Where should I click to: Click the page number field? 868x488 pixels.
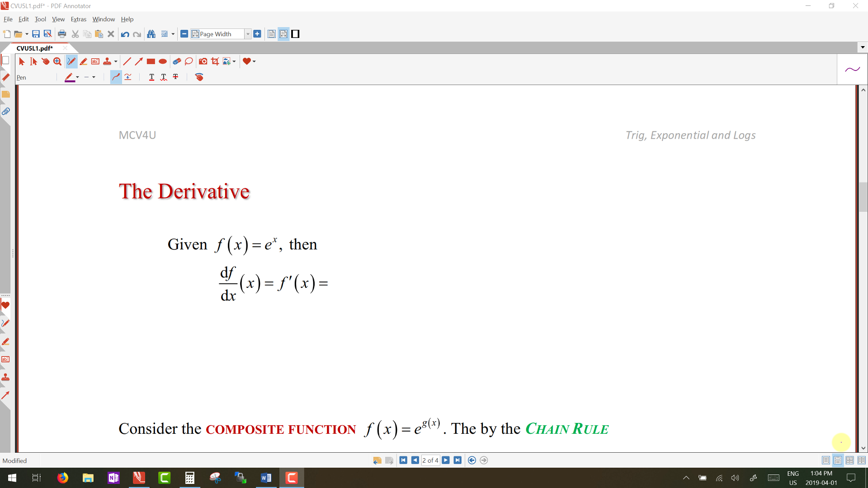click(x=430, y=460)
